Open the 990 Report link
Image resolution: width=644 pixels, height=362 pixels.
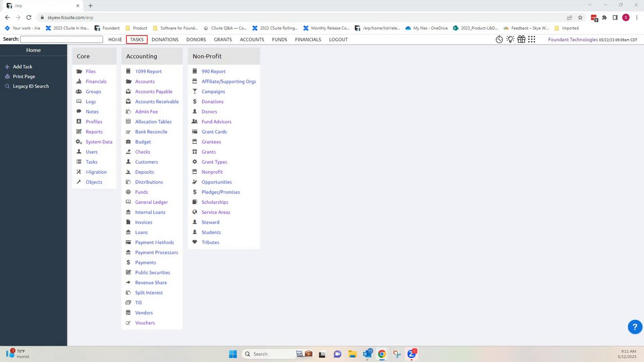[214, 71]
